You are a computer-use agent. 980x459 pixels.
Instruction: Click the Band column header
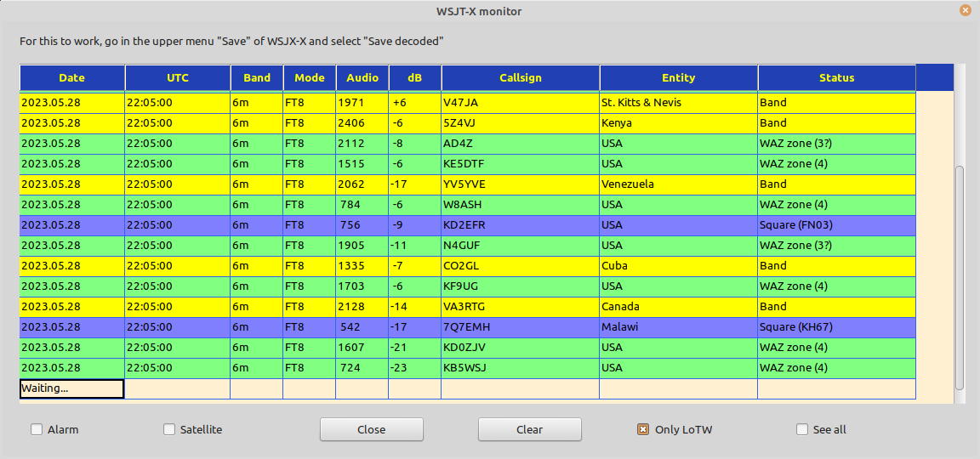[x=257, y=78]
